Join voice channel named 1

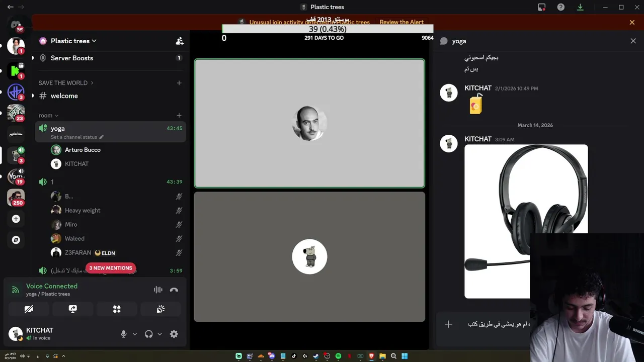(110, 182)
